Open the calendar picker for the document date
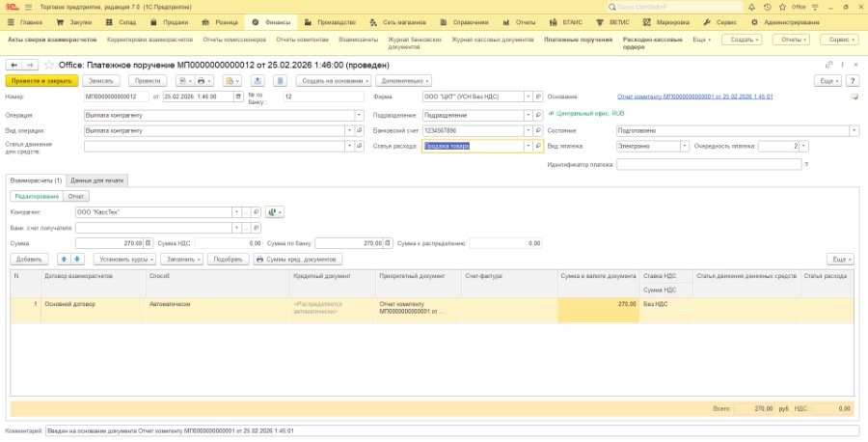The width and height of the screenshot is (868, 442). (238, 97)
